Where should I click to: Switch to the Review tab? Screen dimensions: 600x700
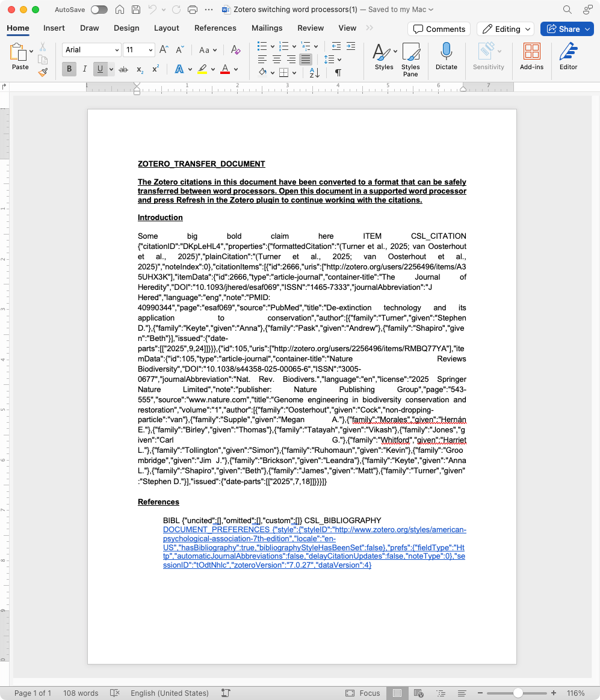[x=311, y=28]
